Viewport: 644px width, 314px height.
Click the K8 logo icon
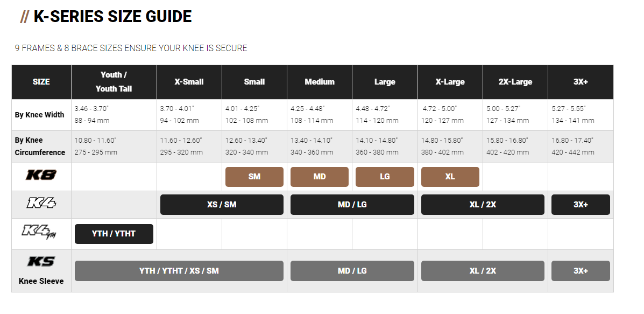(41, 176)
